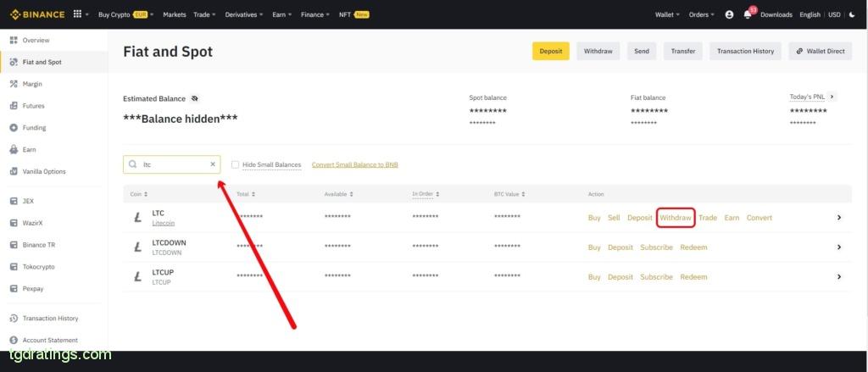
Task: Click the top Withdraw button
Action: click(598, 51)
